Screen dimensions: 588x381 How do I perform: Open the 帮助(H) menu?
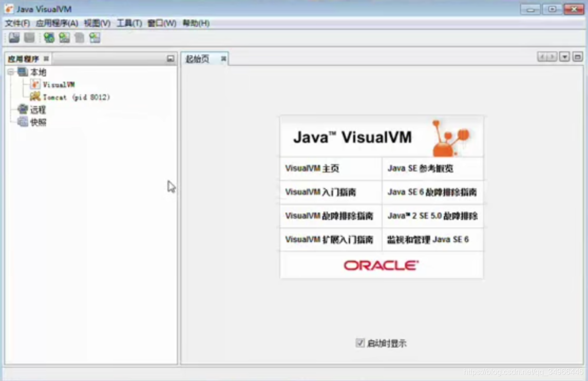pos(196,23)
